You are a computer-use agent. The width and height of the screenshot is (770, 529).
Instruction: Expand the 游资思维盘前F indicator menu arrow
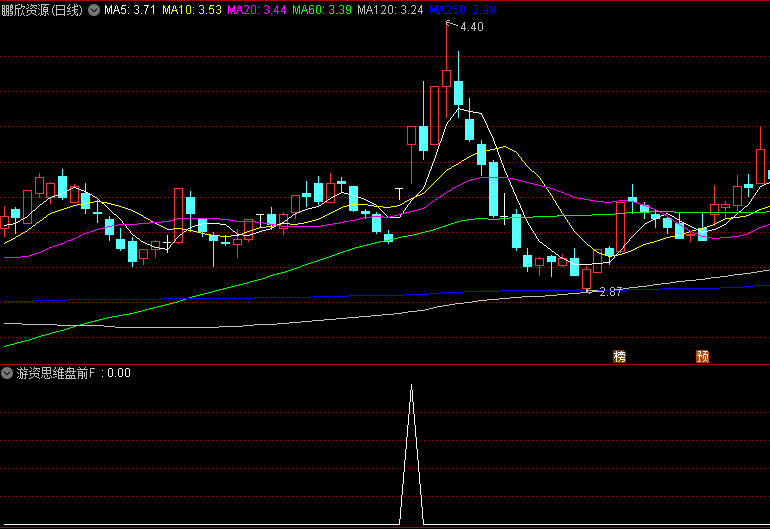pos(8,373)
